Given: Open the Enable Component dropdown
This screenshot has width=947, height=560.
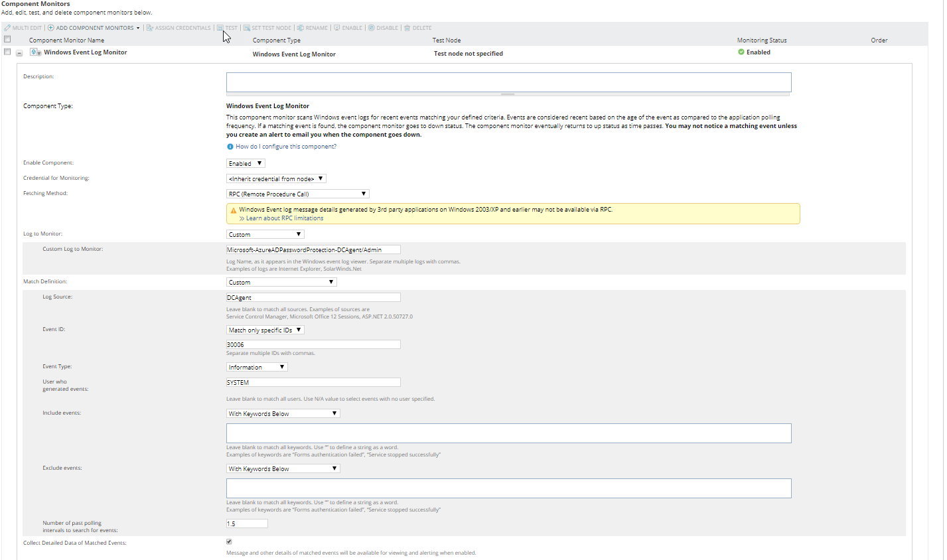Looking at the screenshot, I should (x=246, y=163).
